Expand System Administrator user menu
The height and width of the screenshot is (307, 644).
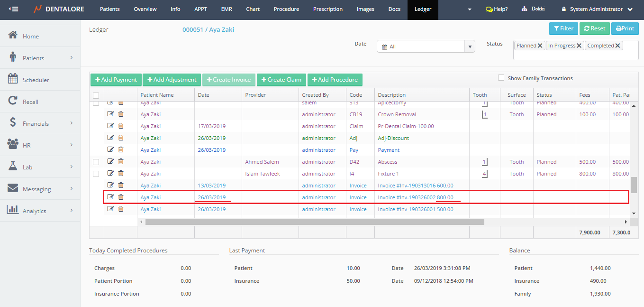(x=597, y=9)
